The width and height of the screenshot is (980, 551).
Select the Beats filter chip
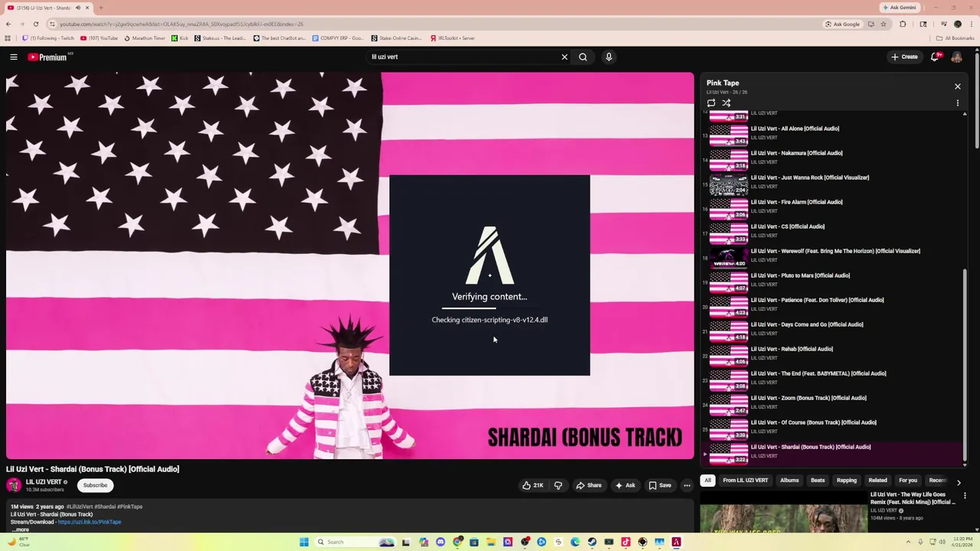818,481
